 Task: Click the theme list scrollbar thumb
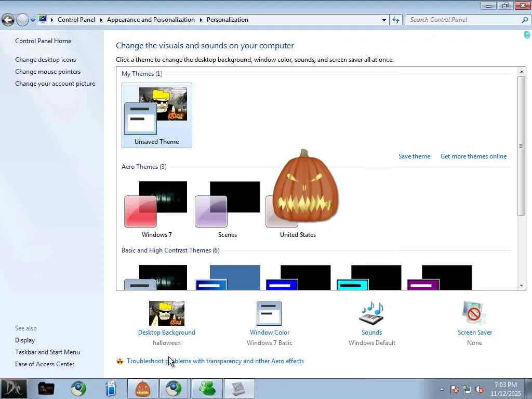(x=522, y=145)
